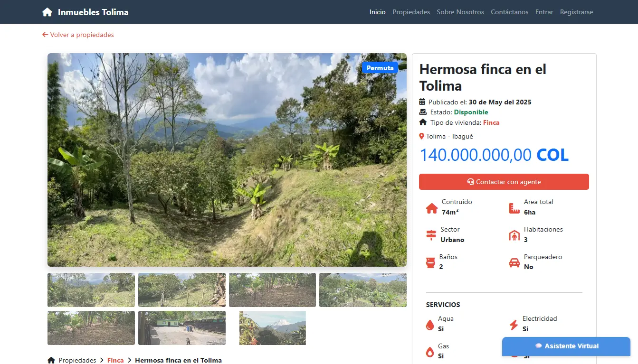The width and height of the screenshot is (638, 364).
Task: Click the house icon next to Contruido 74m²
Action: 431,207
